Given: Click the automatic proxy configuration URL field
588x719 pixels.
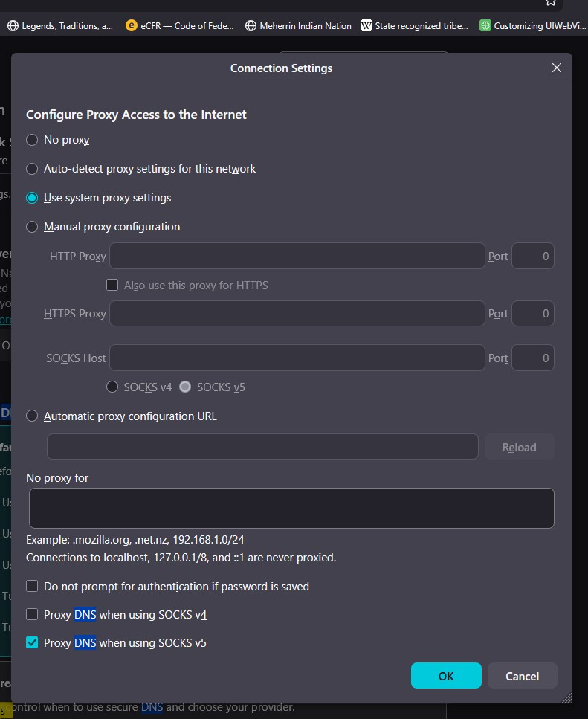Looking at the screenshot, I should click(x=262, y=447).
